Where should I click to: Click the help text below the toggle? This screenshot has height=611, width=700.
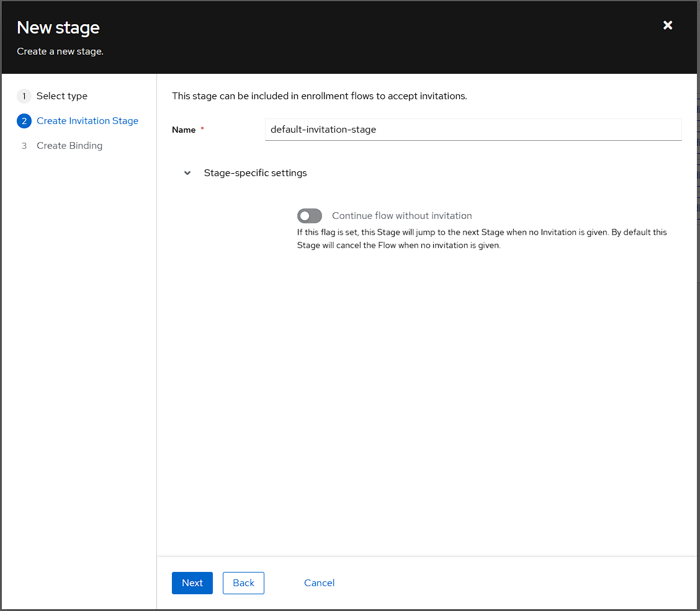point(482,239)
